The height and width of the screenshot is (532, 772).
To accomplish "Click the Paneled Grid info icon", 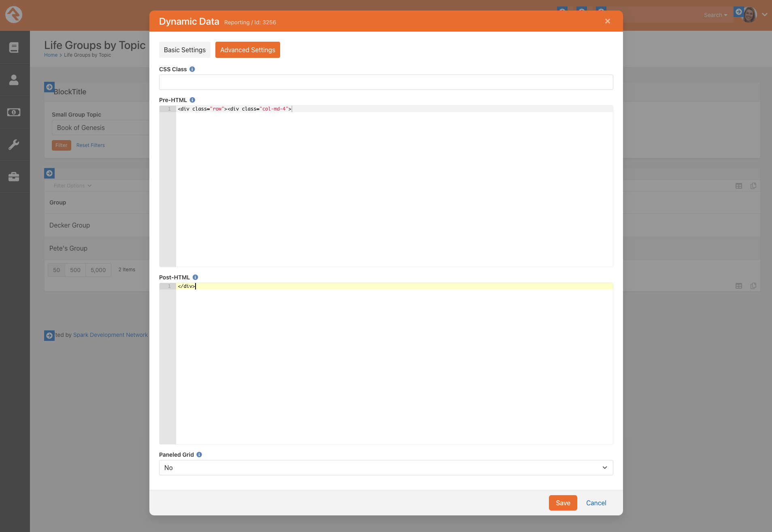I will [x=199, y=455].
